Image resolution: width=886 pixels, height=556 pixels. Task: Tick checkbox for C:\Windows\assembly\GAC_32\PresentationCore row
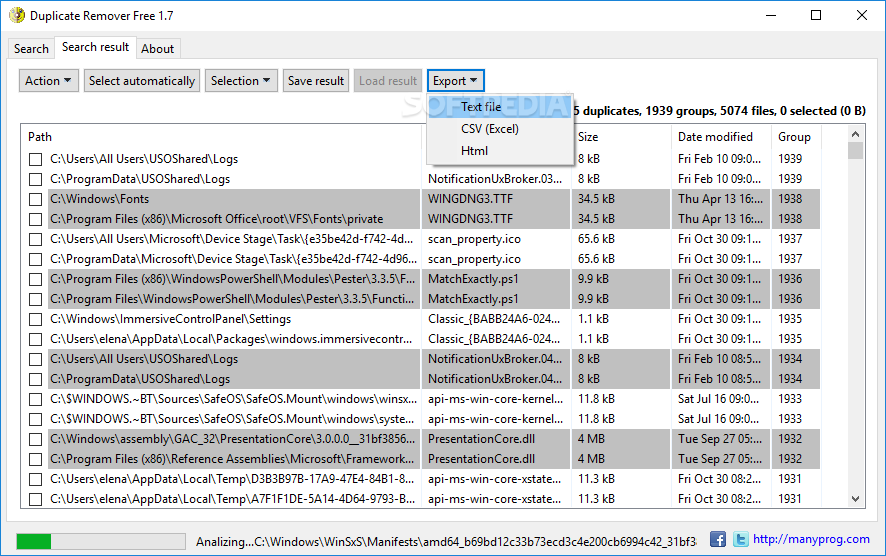[36, 439]
